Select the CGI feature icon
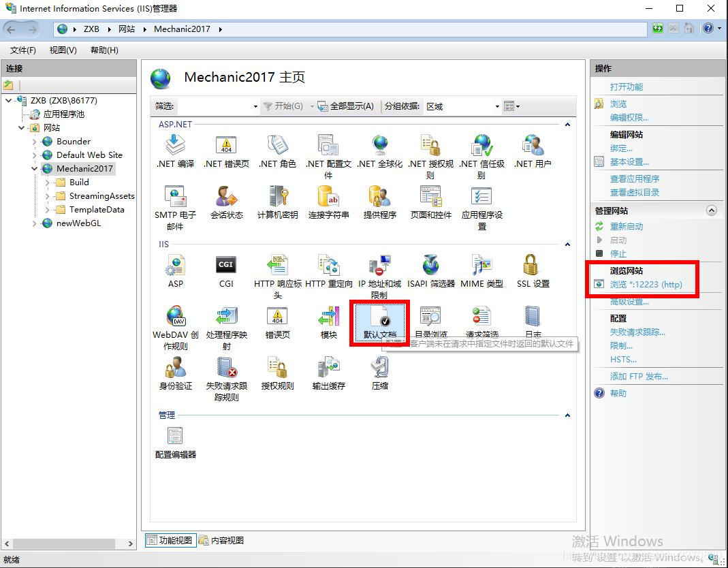This screenshot has height=568, width=728. (226, 265)
